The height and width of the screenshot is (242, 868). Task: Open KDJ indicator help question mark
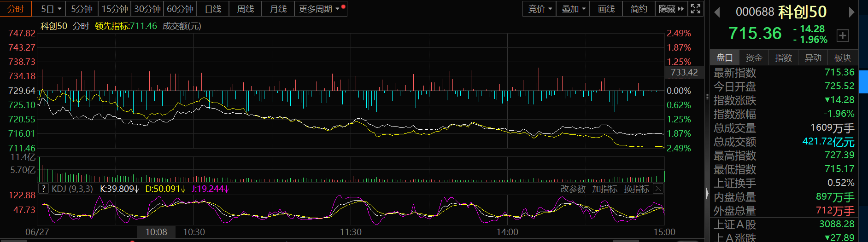click(x=43, y=189)
